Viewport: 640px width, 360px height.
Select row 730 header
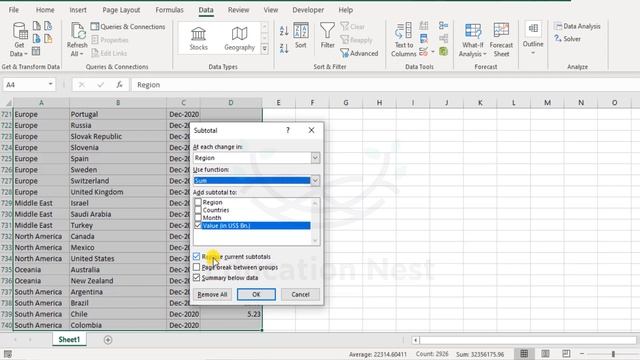(x=7, y=214)
